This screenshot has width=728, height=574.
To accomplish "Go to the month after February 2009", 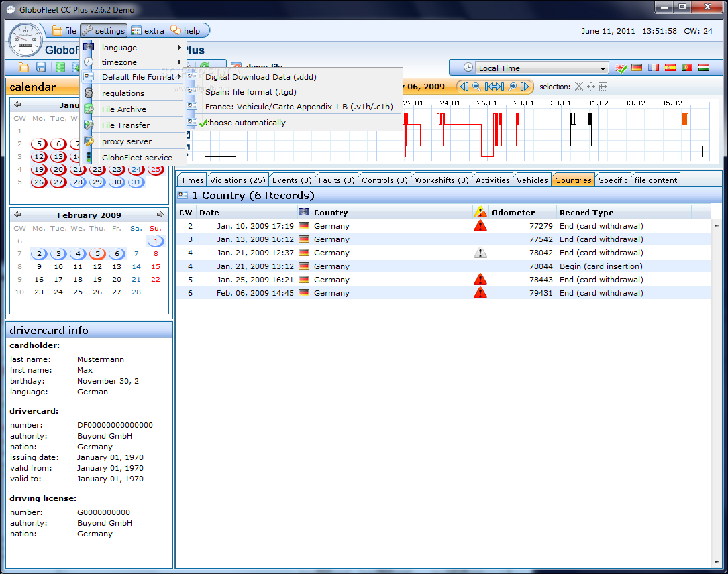I will pos(160,215).
